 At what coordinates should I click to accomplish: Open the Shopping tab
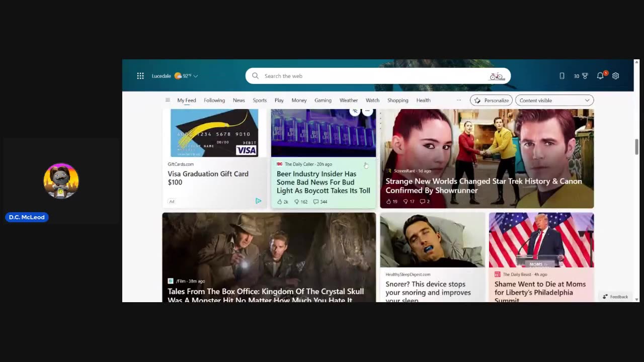point(398,101)
